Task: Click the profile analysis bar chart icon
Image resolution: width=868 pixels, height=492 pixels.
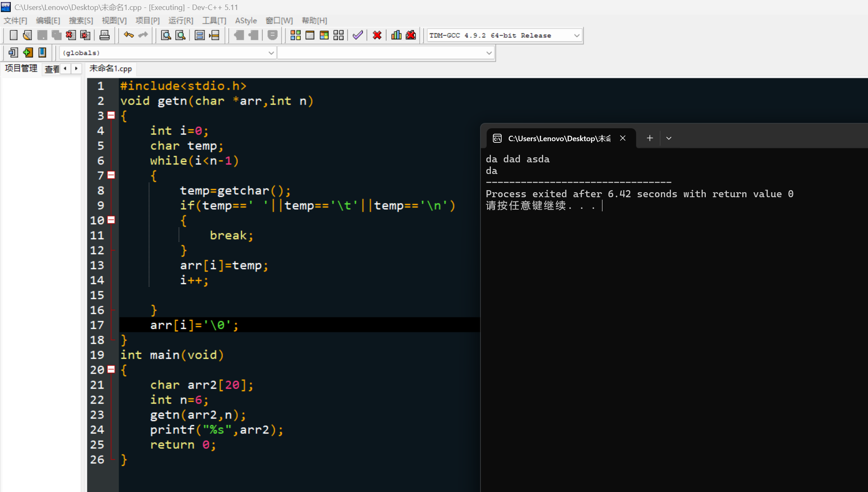Action: (x=396, y=35)
